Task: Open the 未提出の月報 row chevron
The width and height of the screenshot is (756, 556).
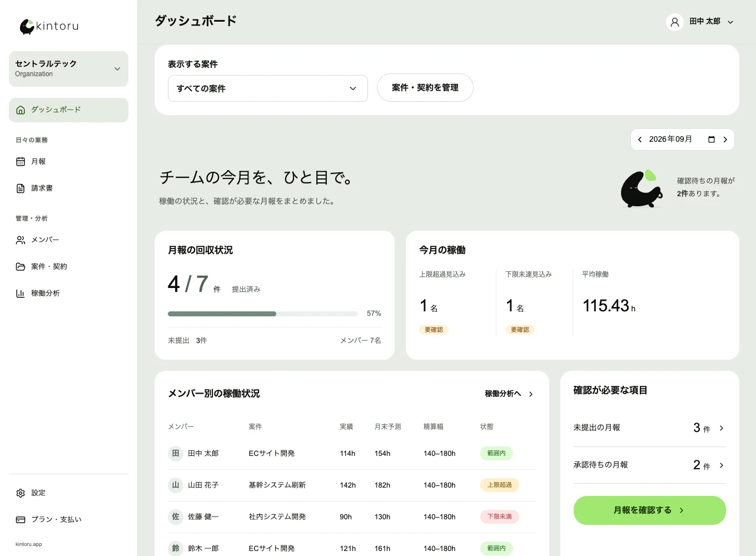Action: 722,428
